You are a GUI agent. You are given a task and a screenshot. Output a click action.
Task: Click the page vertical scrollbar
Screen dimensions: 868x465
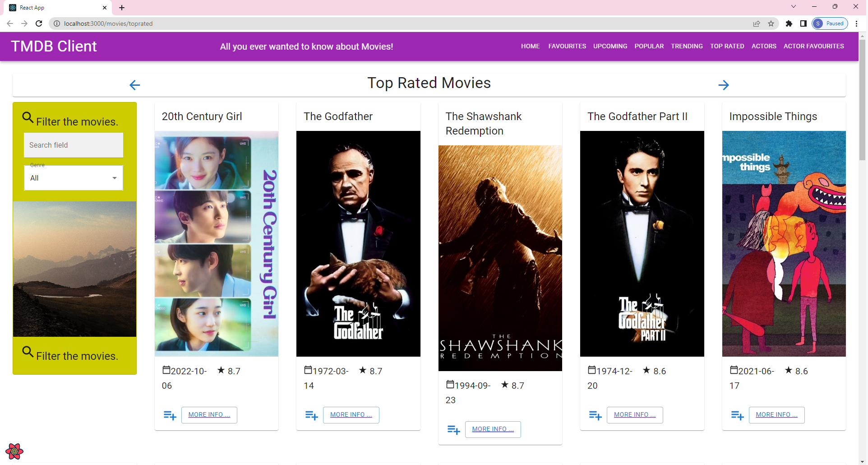(863, 99)
